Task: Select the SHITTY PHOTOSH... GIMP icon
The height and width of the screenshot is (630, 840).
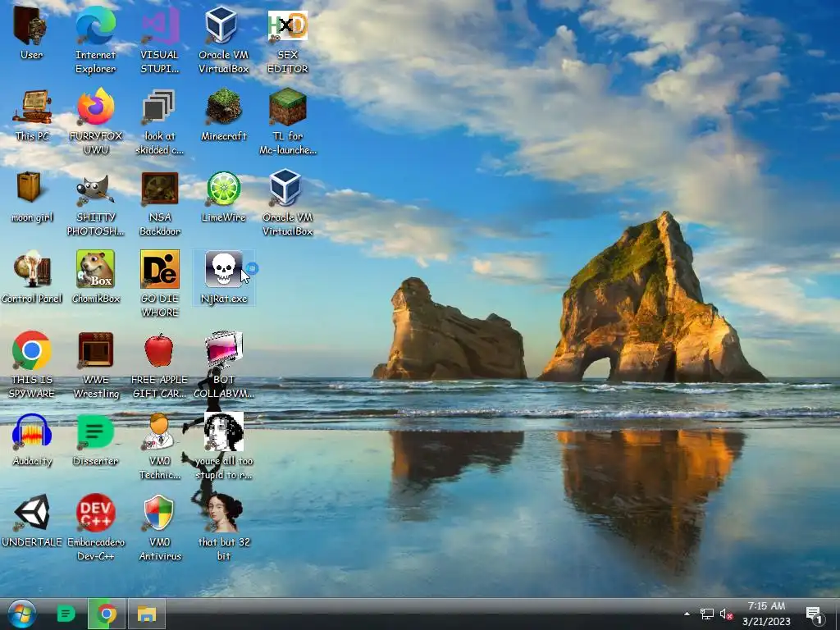Action: pyautogui.click(x=95, y=189)
